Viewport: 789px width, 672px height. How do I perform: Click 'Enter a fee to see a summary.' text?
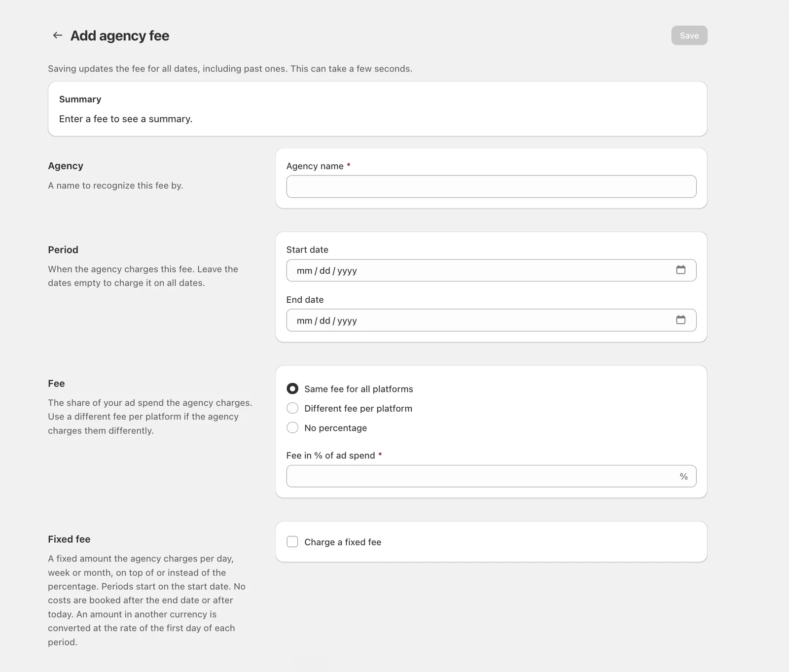[126, 119]
